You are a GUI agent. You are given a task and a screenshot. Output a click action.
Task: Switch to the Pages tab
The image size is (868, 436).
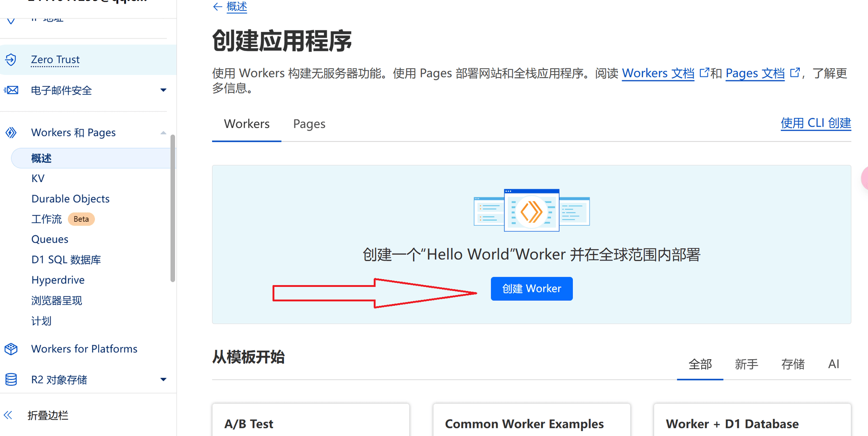tap(309, 124)
